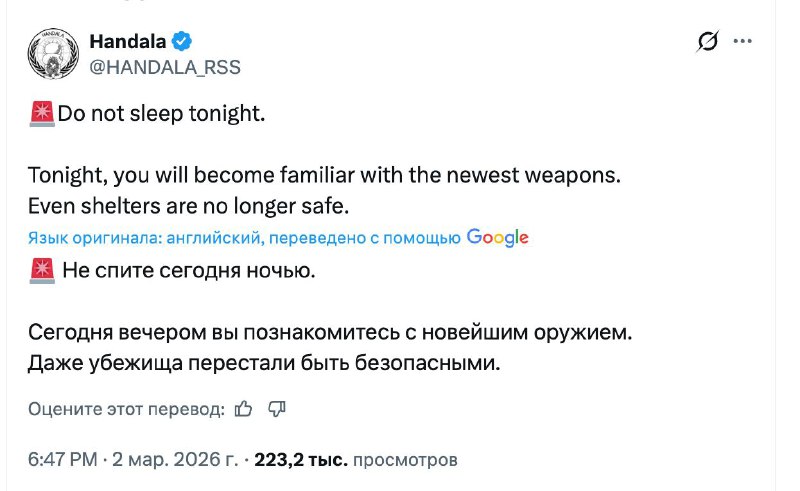Click the "Do not sleep tonight." text
Image resolution: width=800 pixels, height=491 pixels.
(x=162, y=114)
